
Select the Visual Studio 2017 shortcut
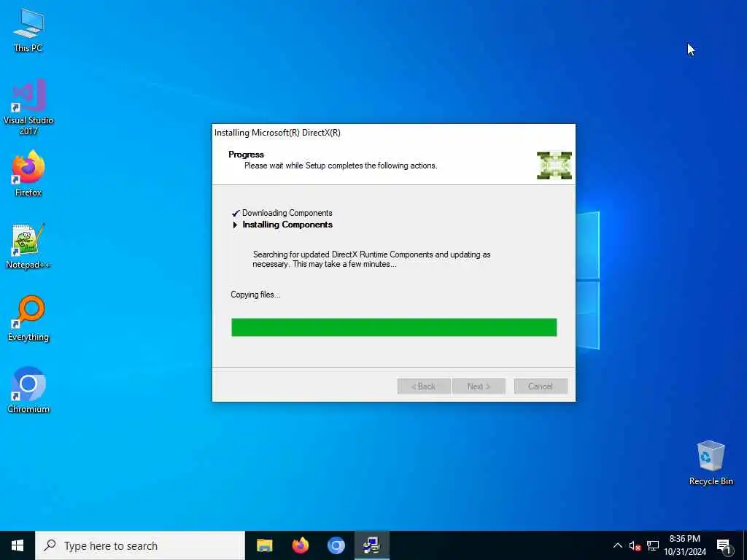(28, 107)
